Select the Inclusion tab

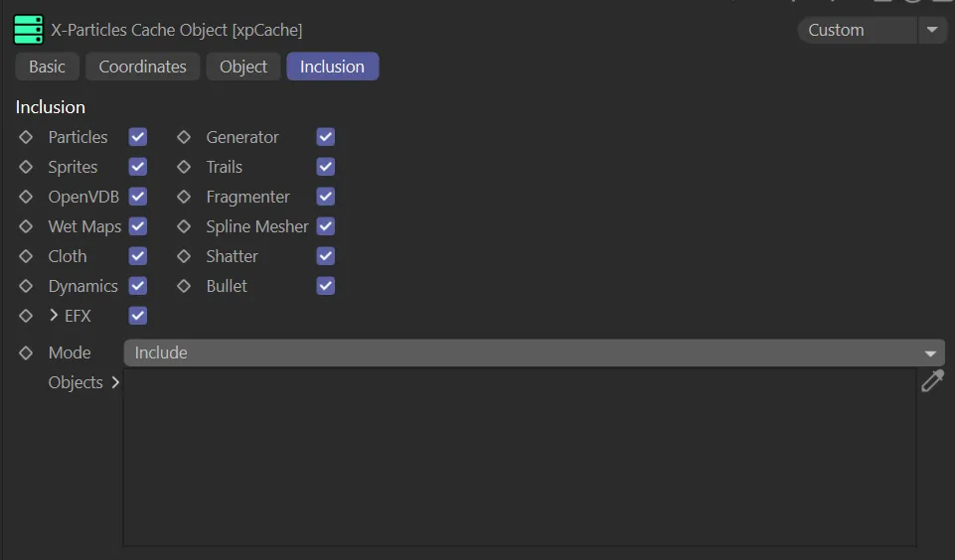tap(332, 67)
